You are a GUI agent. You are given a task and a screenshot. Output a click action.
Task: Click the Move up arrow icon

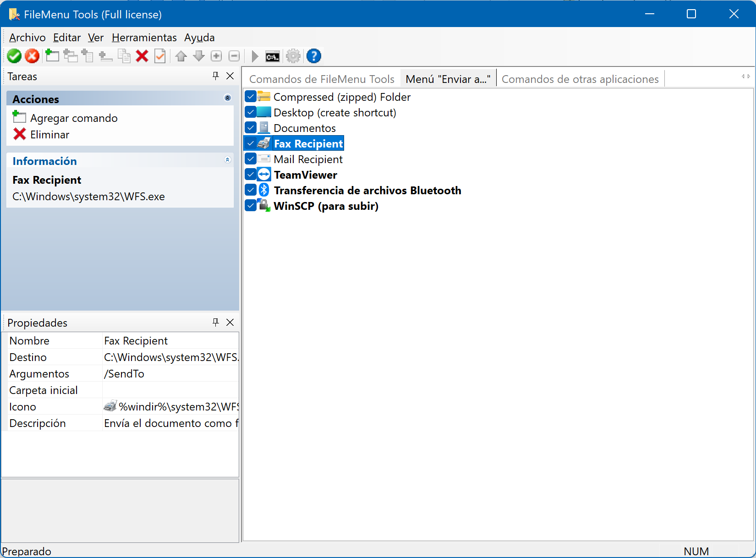181,56
